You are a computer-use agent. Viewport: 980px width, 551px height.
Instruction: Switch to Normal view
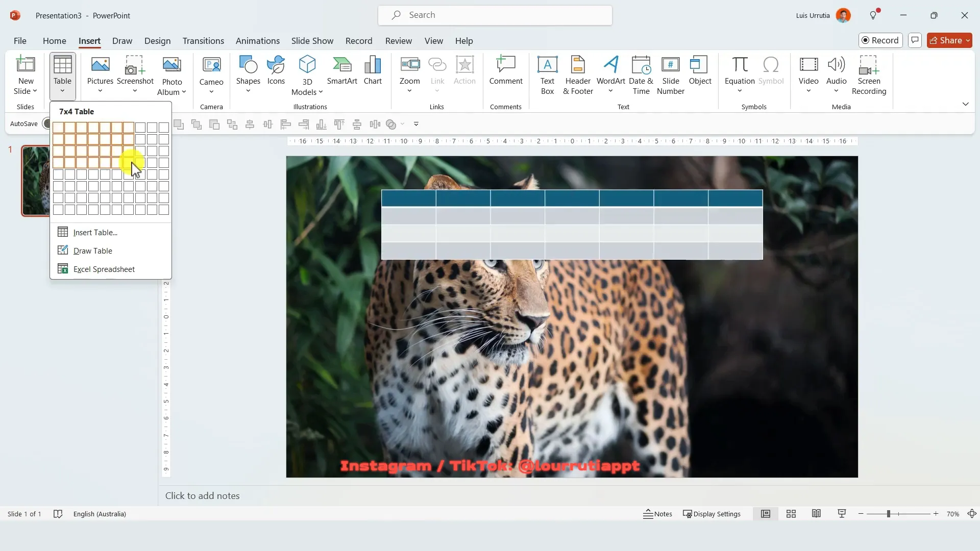(x=766, y=514)
